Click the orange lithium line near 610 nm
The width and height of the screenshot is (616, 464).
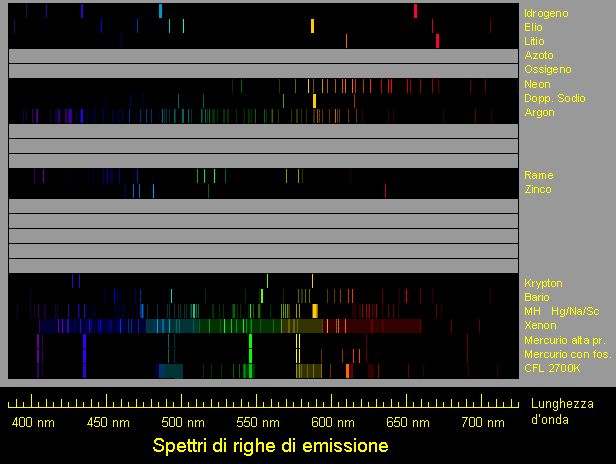(x=346, y=41)
